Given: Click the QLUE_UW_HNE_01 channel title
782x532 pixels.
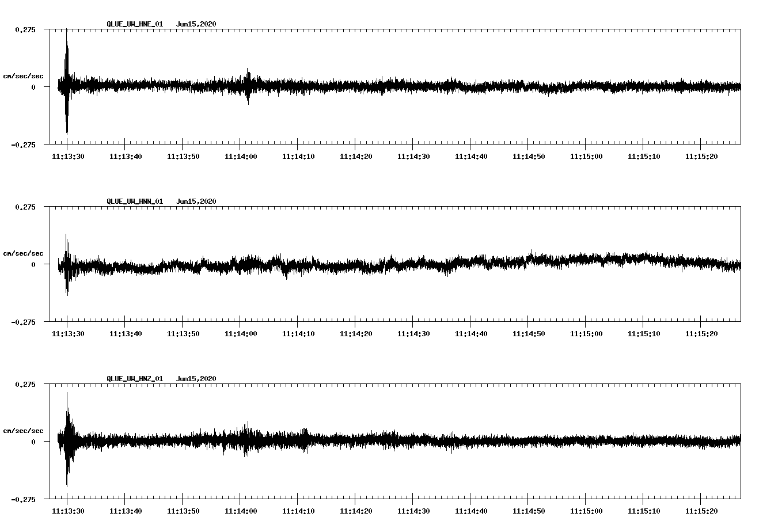Looking at the screenshot, I should tap(135, 24).
